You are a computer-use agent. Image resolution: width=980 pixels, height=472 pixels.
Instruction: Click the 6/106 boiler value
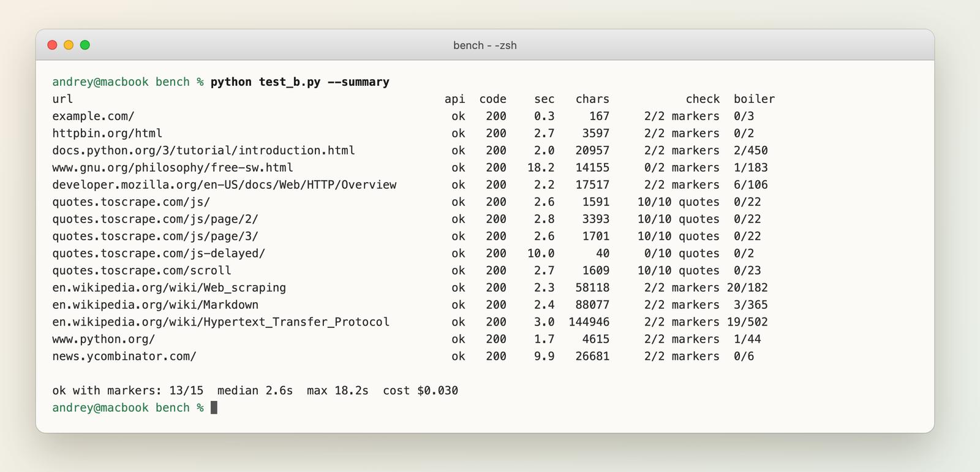point(751,185)
